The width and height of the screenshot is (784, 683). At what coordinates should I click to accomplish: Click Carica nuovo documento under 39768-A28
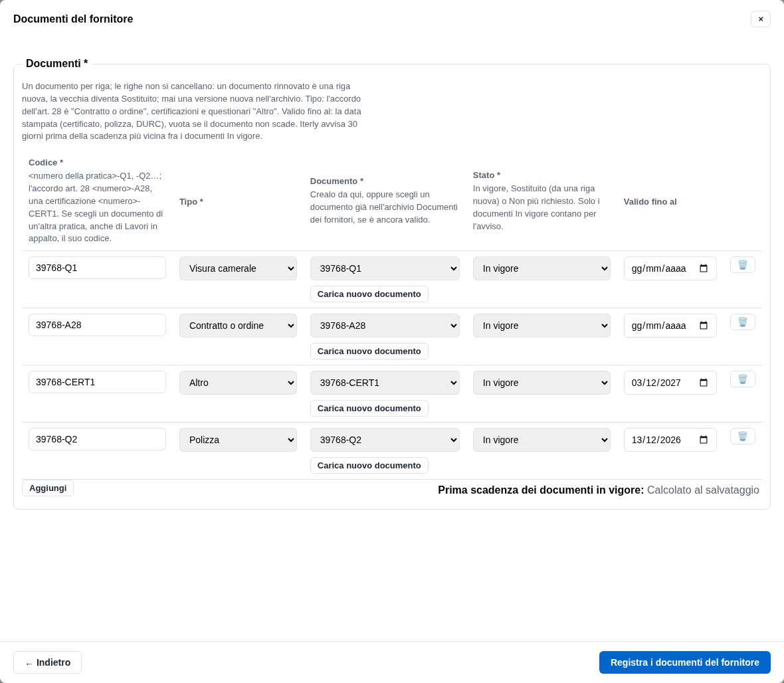369,351
